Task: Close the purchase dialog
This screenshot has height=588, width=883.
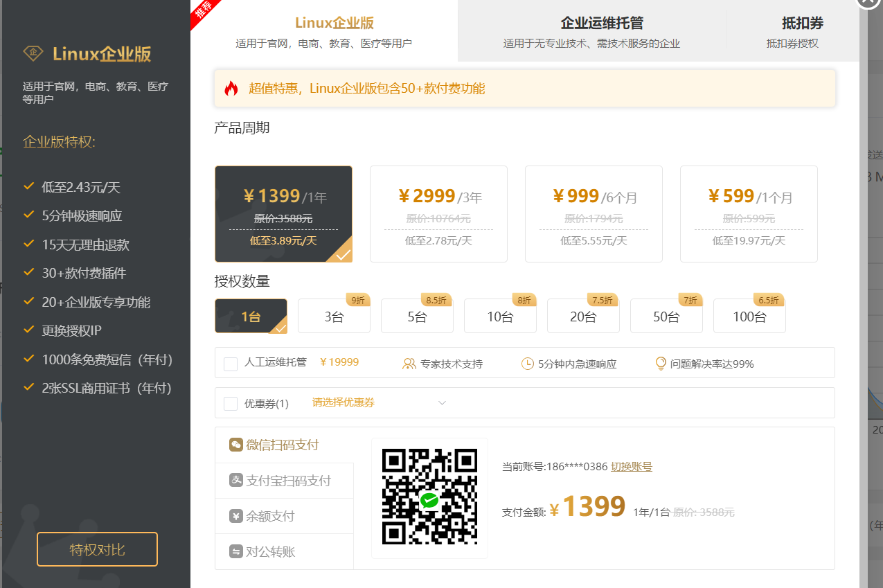Action: (868, 2)
